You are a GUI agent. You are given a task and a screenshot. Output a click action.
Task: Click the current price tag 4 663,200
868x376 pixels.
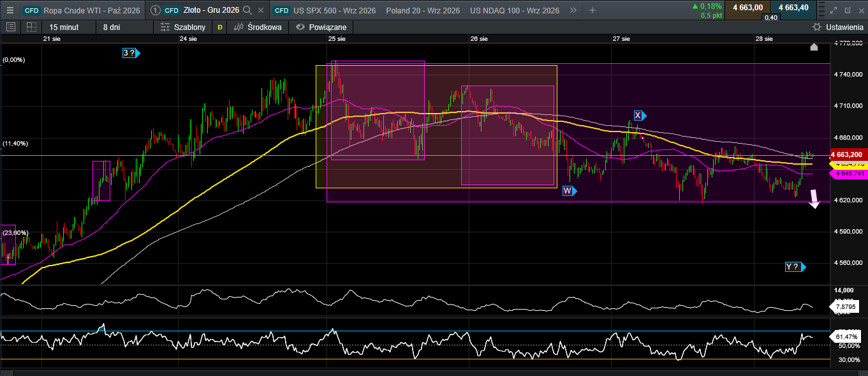(x=848, y=155)
